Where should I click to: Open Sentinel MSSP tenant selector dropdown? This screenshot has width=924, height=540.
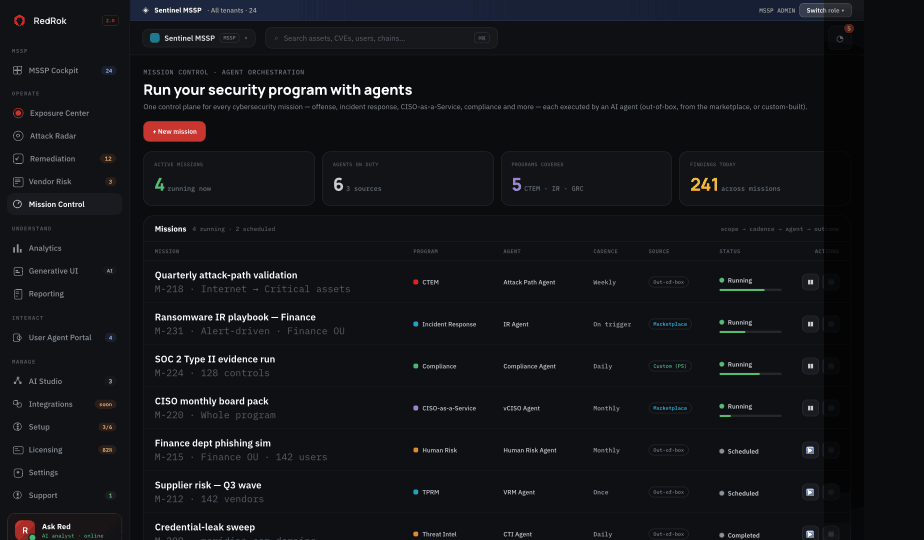tap(199, 38)
